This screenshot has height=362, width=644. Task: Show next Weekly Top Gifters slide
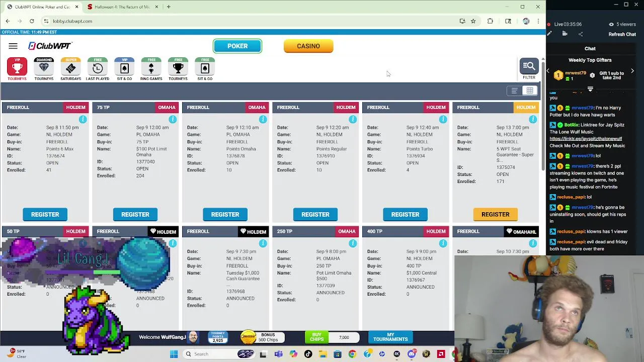(632, 71)
